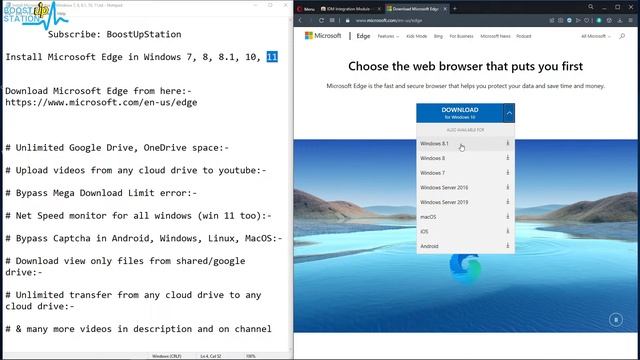Screen dimensions: 640x360
Task: Open the For Business link
Action: [461, 36]
